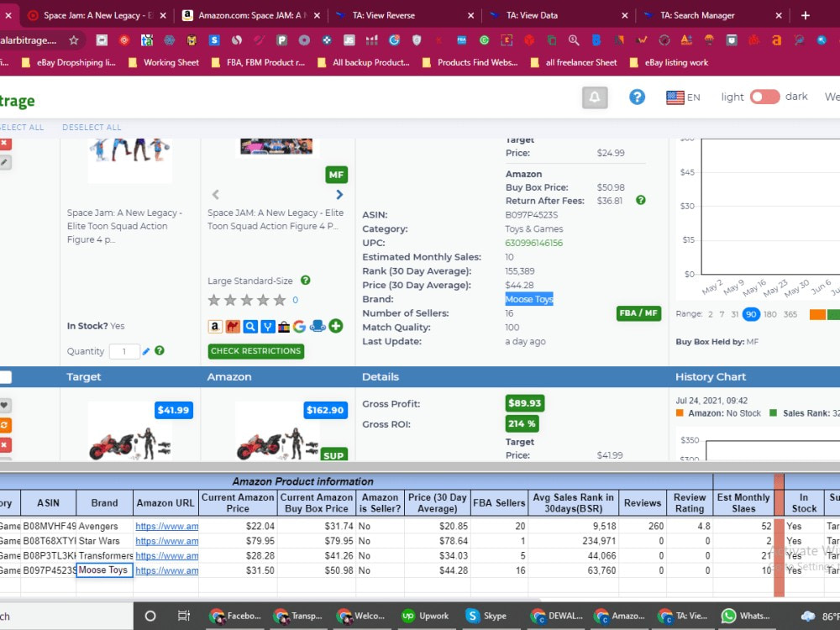Select the Moose Toys spreadsheet cell

click(x=104, y=570)
